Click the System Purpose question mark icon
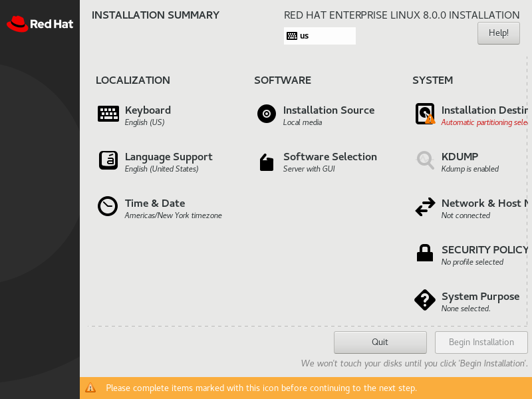532x399 pixels. [x=425, y=300]
